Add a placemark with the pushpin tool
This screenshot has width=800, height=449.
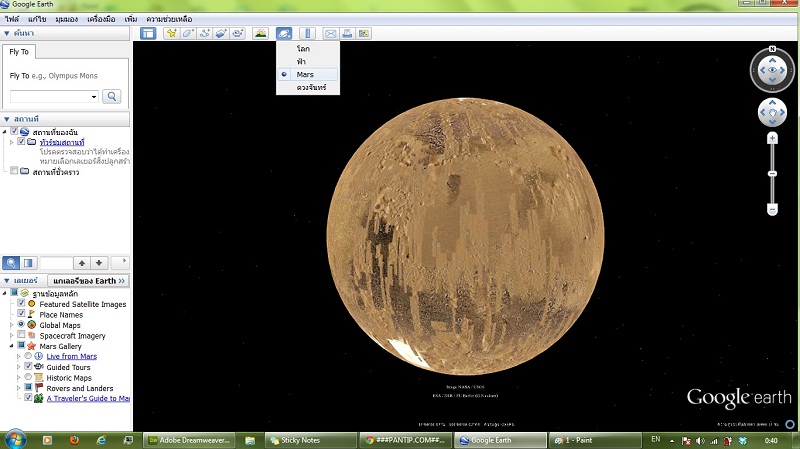pos(171,34)
